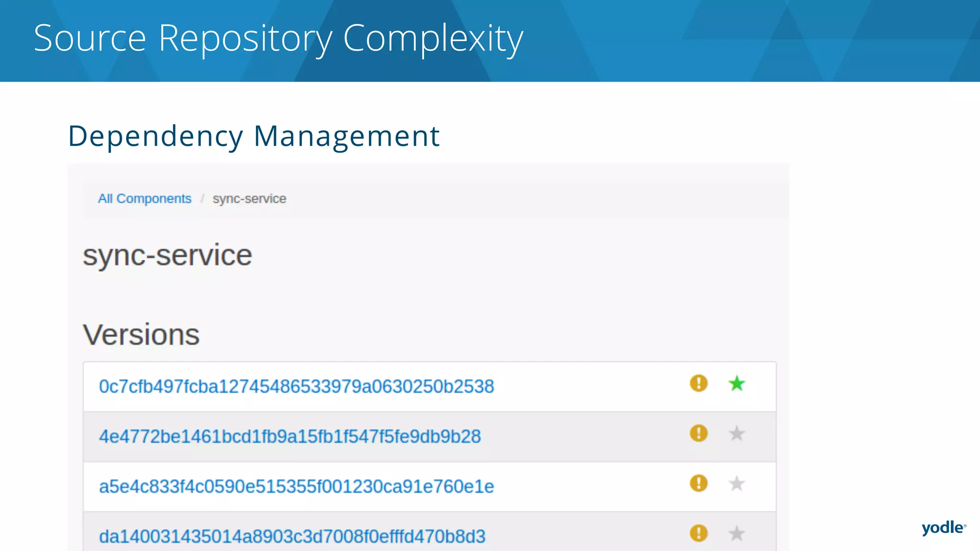Open version a5e4c833f4c0590e515355f001230ca91e760e1e
Image resolution: width=980 pixels, height=551 pixels.
(296, 486)
